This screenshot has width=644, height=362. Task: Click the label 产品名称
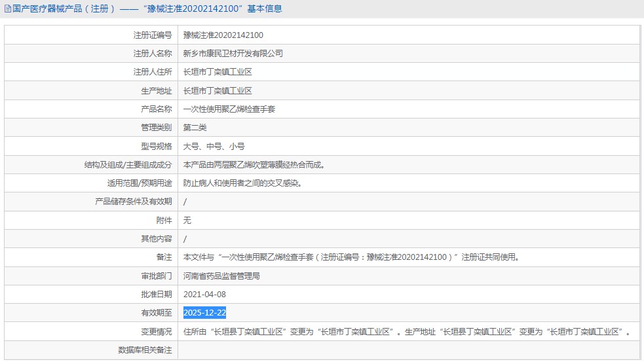pos(157,109)
